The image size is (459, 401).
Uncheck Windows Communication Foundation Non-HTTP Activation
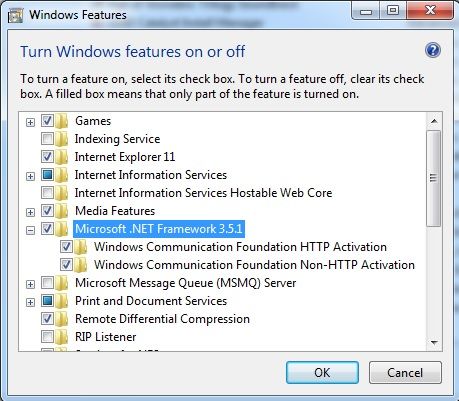[x=66, y=265]
